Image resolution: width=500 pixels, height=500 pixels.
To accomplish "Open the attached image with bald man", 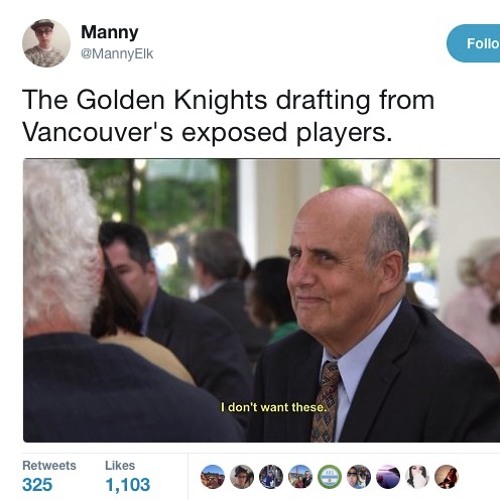I will (x=261, y=300).
